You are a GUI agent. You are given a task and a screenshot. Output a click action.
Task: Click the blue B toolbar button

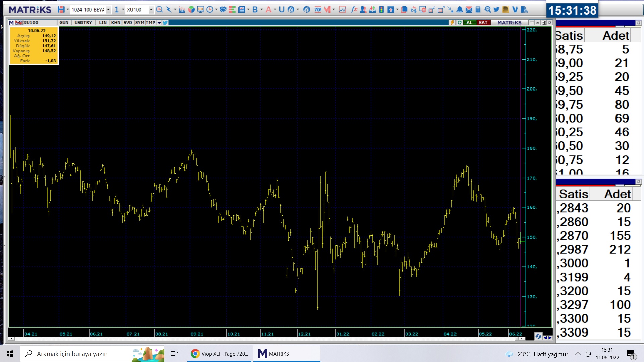pyautogui.click(x=255, y=10)
